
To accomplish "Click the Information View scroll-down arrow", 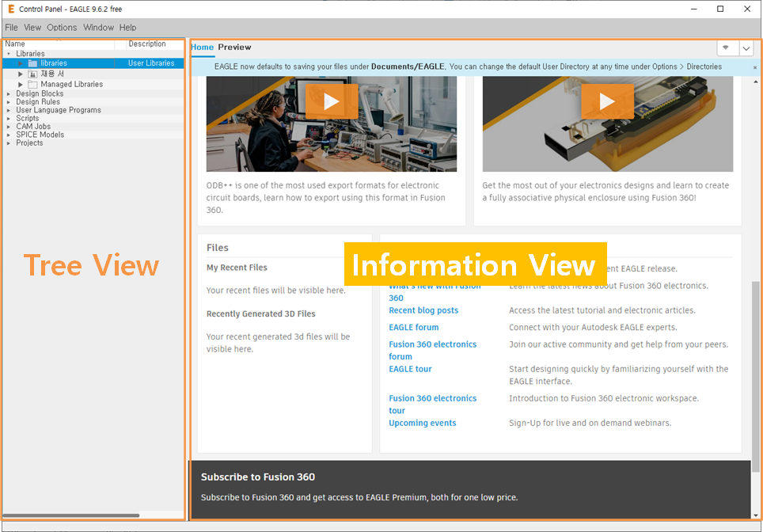I will [755, 515].
